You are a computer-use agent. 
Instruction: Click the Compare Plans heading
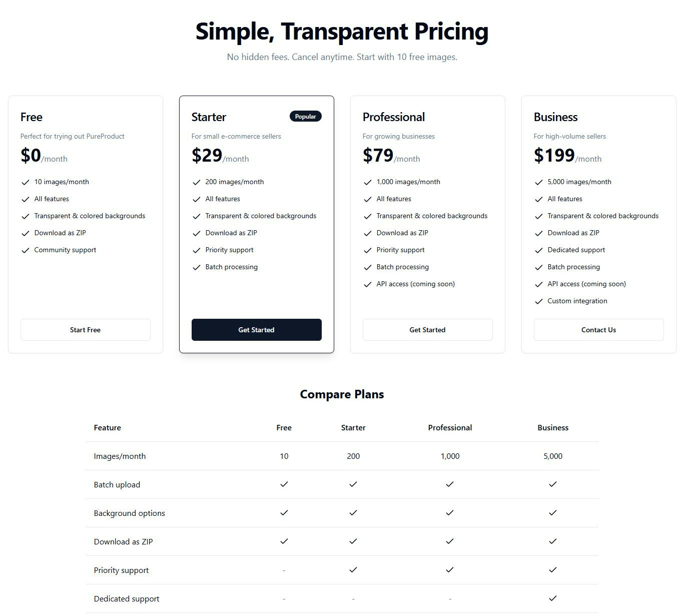(x=342, y=394)
